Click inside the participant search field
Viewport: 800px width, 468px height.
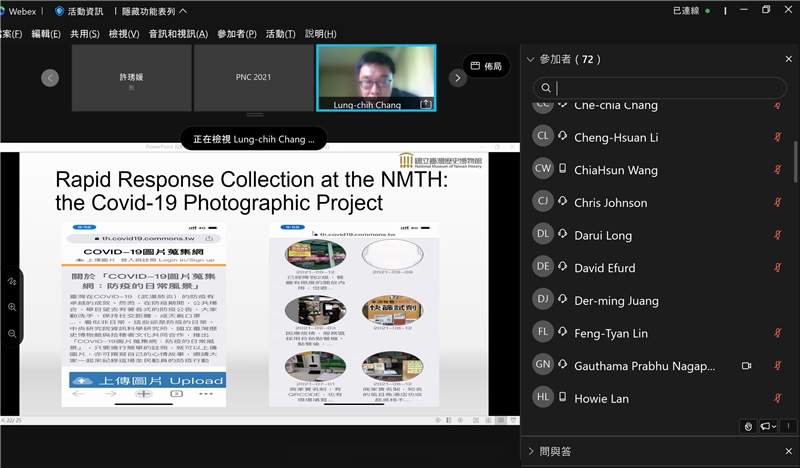[660, 88]
